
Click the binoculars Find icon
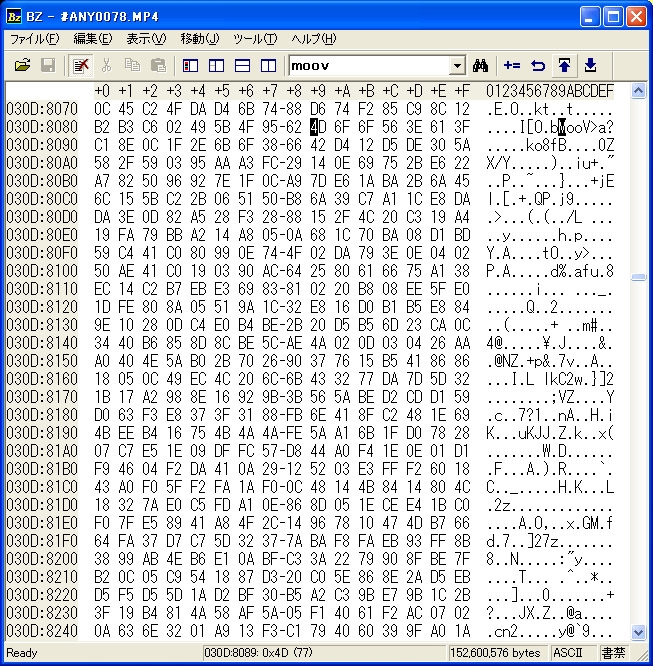[480, 65]
